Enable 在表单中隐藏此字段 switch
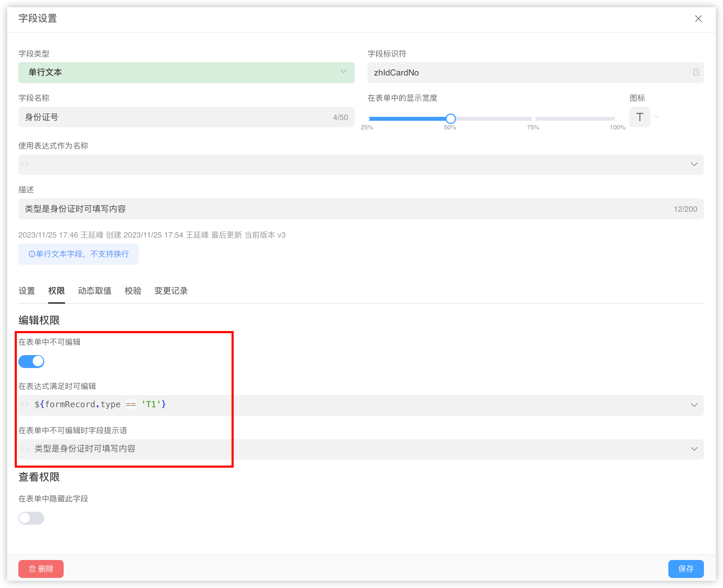The height and width of the screenshot is (588, 723). coord(31,518)
